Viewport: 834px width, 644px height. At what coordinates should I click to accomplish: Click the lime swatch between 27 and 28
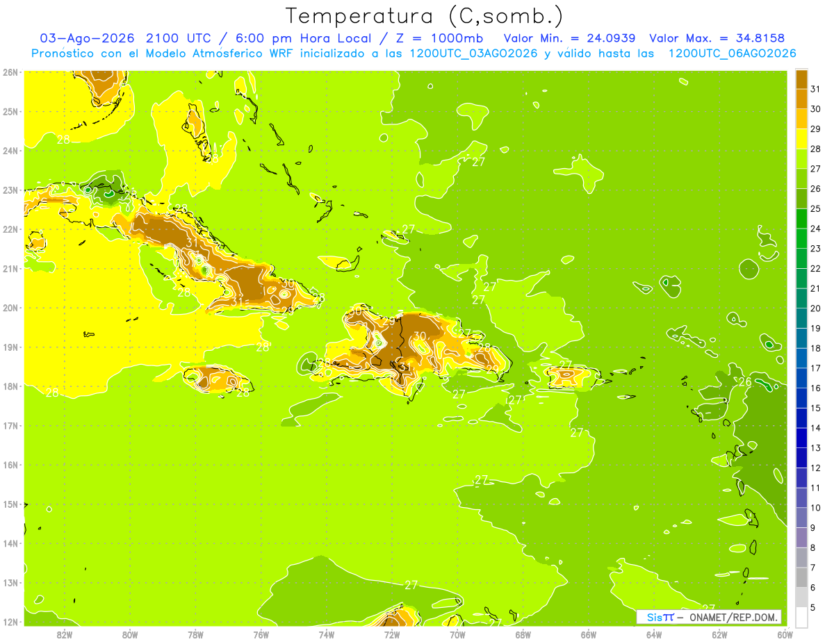click(801, 158)
